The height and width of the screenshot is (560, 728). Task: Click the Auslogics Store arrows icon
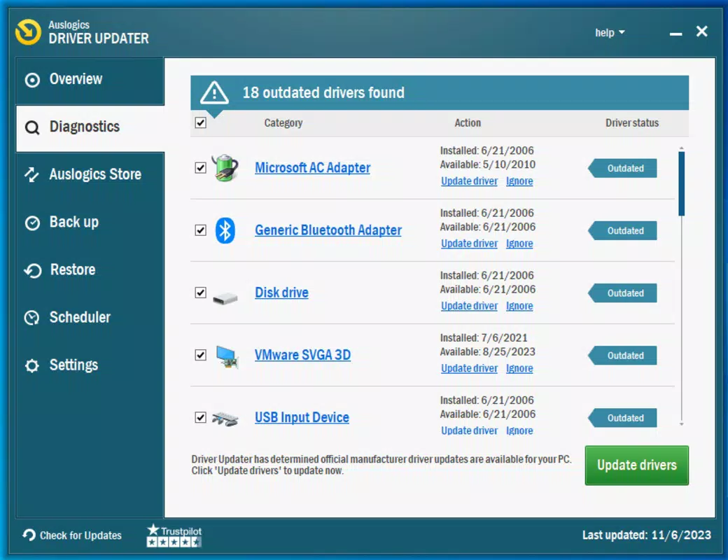(x=31, y=174)
